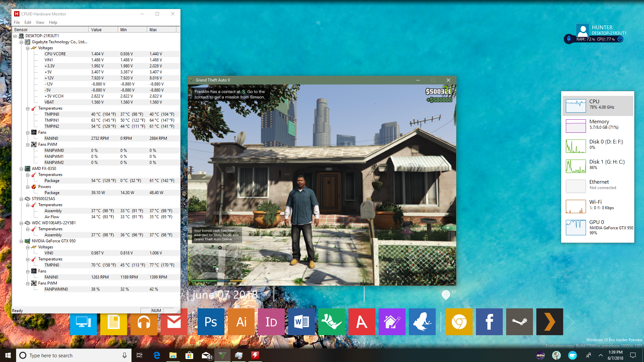Open the red mail tile
This screenshot has width=644, height=362.
coord(174,323)
